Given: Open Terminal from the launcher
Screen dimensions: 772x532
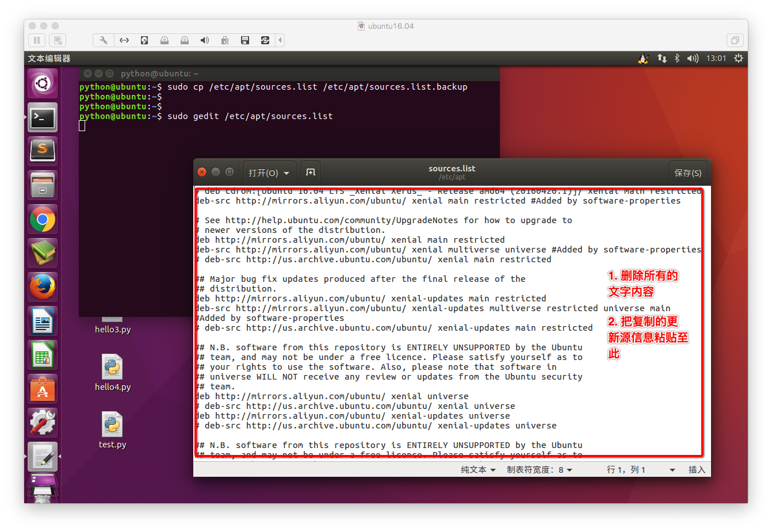Looking at the screenshot, I should (43, 118).
